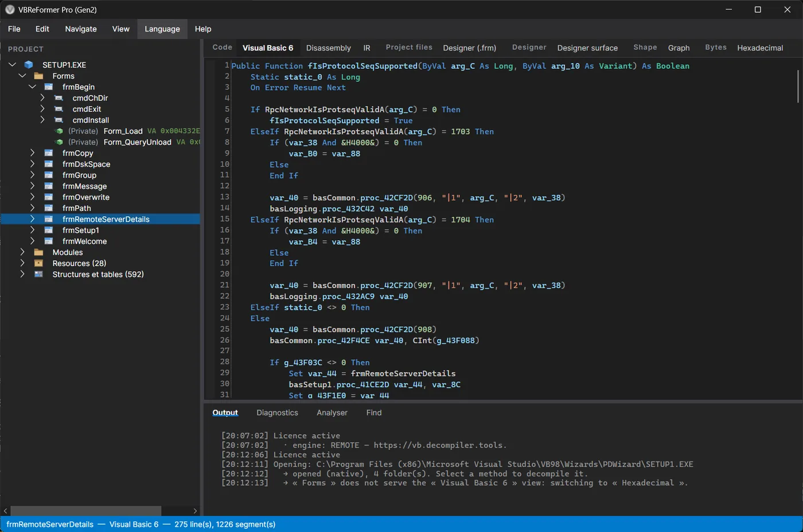This screenshot has height=532, width=803.
Task: Collapse the SETUP1.EXE root node
Action: pos(12,65)
